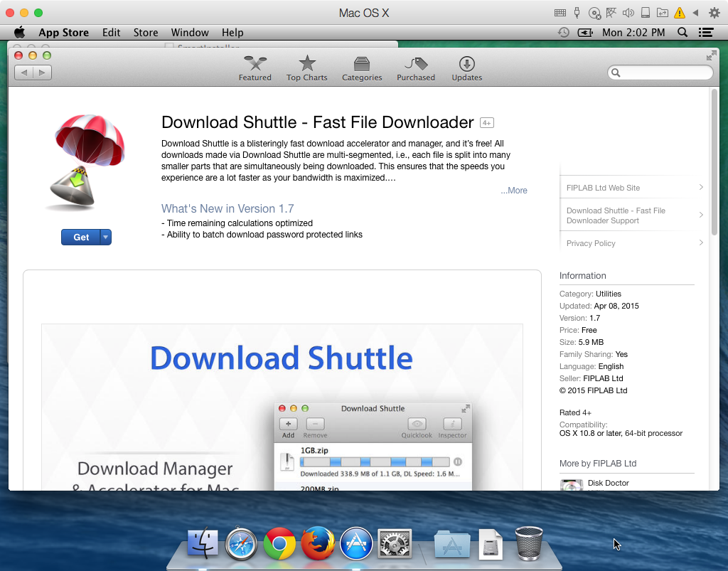
Task: Click the VM hard disk drive icon
Action: (x=646, y=13)
